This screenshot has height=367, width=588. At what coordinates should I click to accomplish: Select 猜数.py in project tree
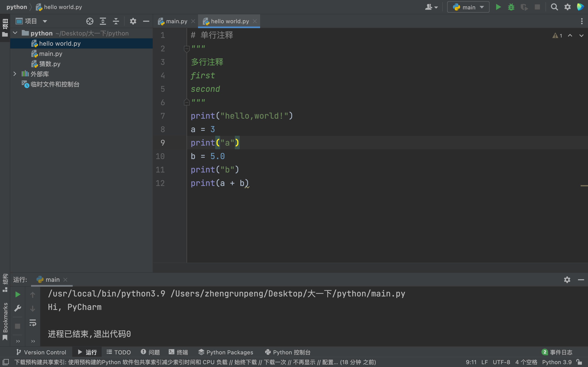click(50, 64)
